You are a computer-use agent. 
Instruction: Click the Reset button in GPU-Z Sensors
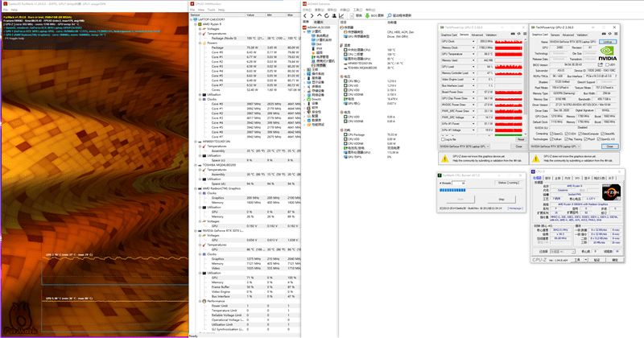click(x=520, y=139)
